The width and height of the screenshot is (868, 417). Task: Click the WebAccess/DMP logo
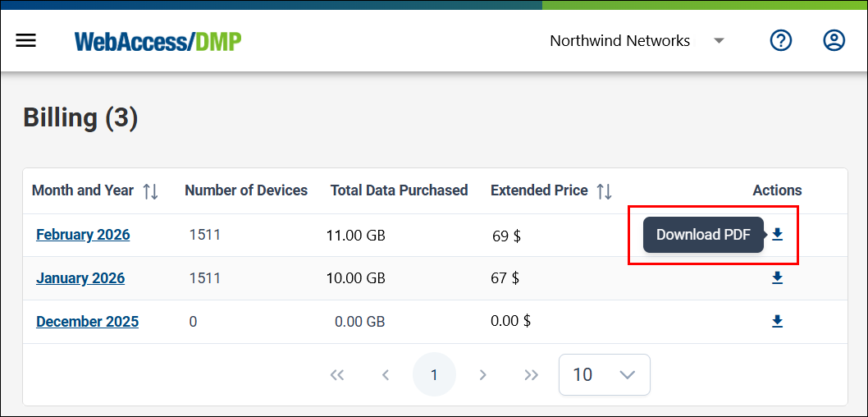point(158,41)
